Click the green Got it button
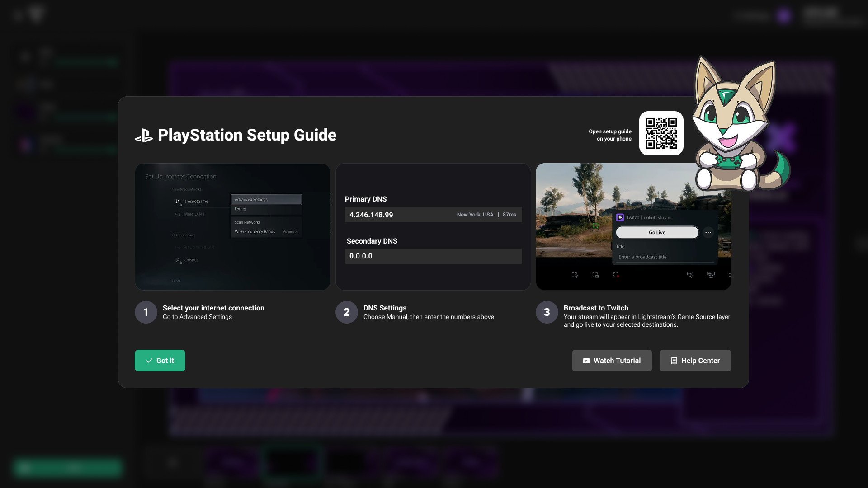This screenshot has height=488, width=868. tap(160, 361)
